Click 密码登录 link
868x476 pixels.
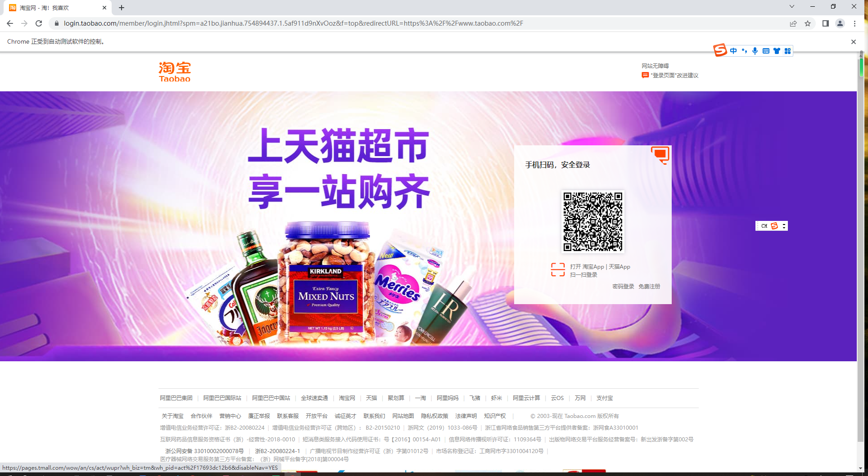623,287
